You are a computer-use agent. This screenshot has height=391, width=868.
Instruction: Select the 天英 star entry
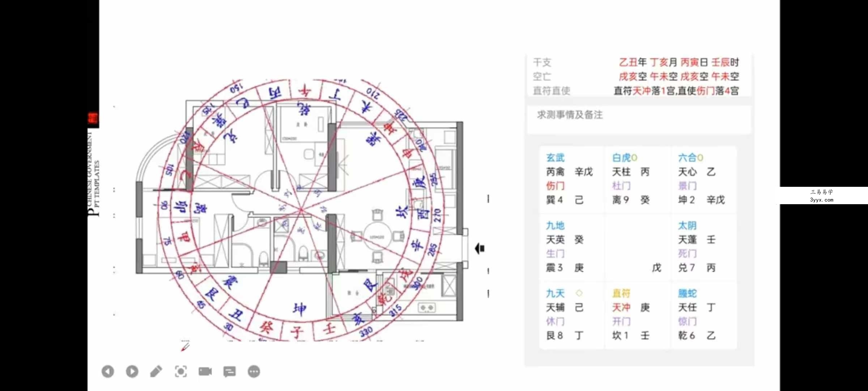pos(555,240)
